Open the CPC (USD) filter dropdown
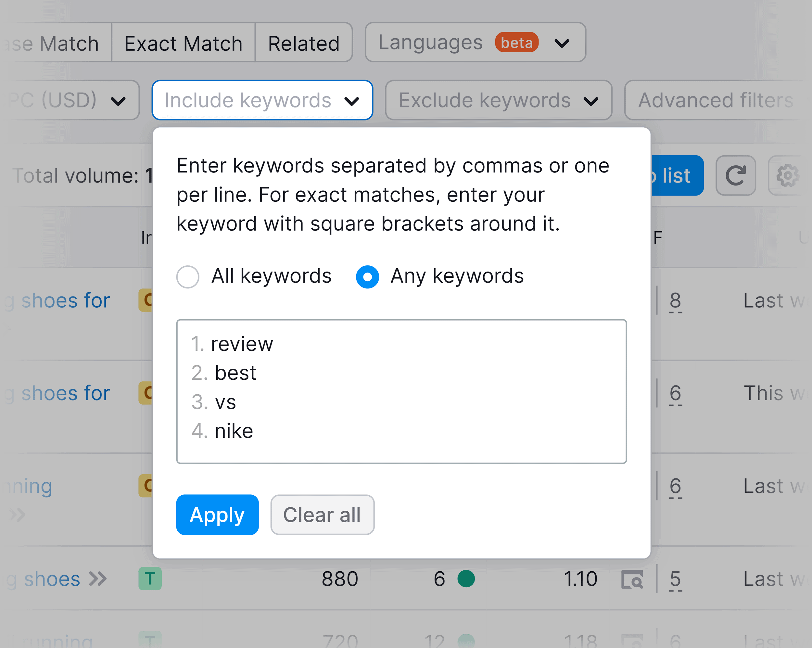The image size is (812, 648). click(x=68, y=100)
